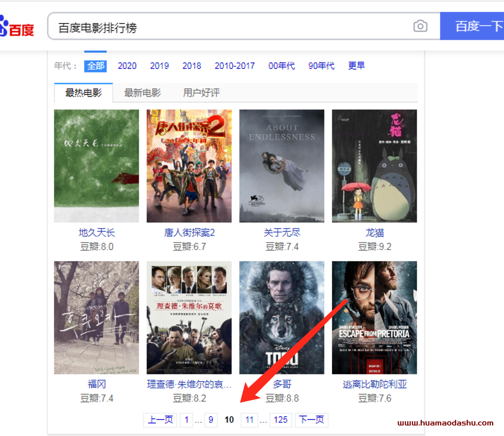Open the 福冈 poster thumbnail

[97, 318]
